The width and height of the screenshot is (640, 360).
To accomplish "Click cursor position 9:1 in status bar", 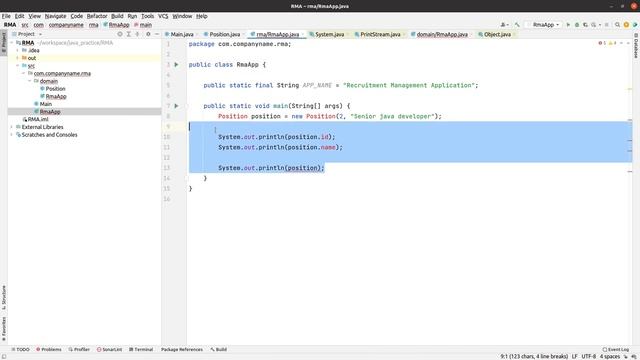I will pyautogui.click(x=534, y=356).
